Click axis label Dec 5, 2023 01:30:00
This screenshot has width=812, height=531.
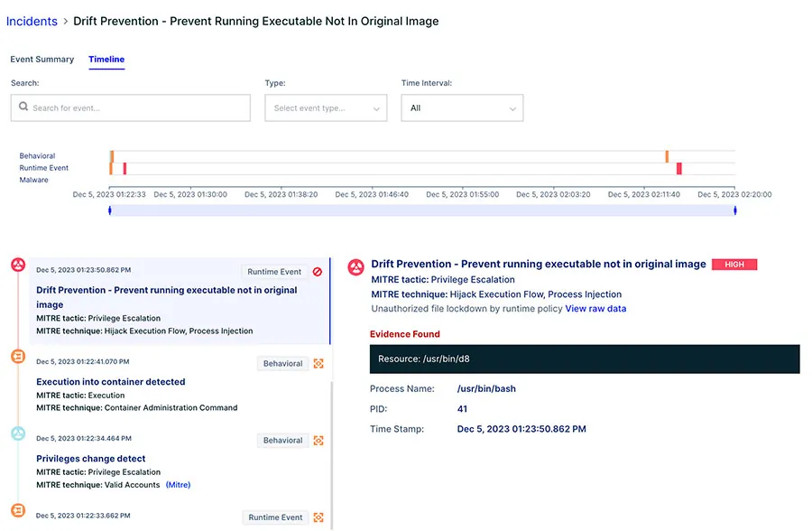pyautogui.click(x=190, y=194)
